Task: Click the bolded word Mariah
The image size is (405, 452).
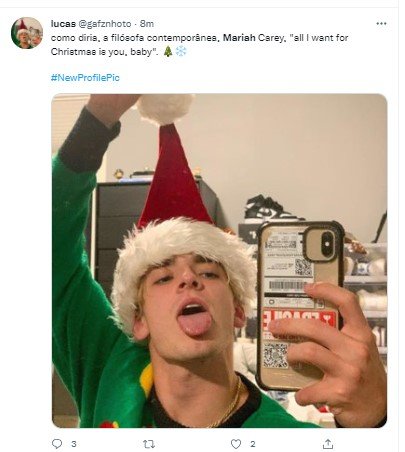Action: (239, 38)
